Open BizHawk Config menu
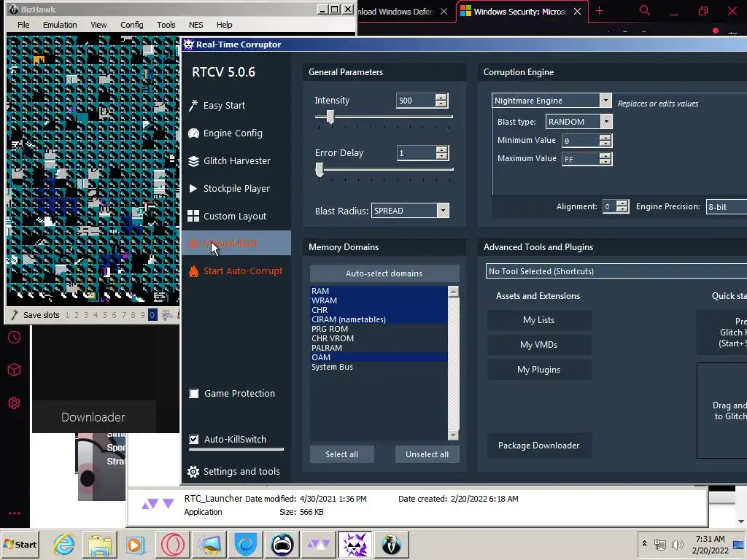Screen dimensions: 747x560 coord(131,25)
